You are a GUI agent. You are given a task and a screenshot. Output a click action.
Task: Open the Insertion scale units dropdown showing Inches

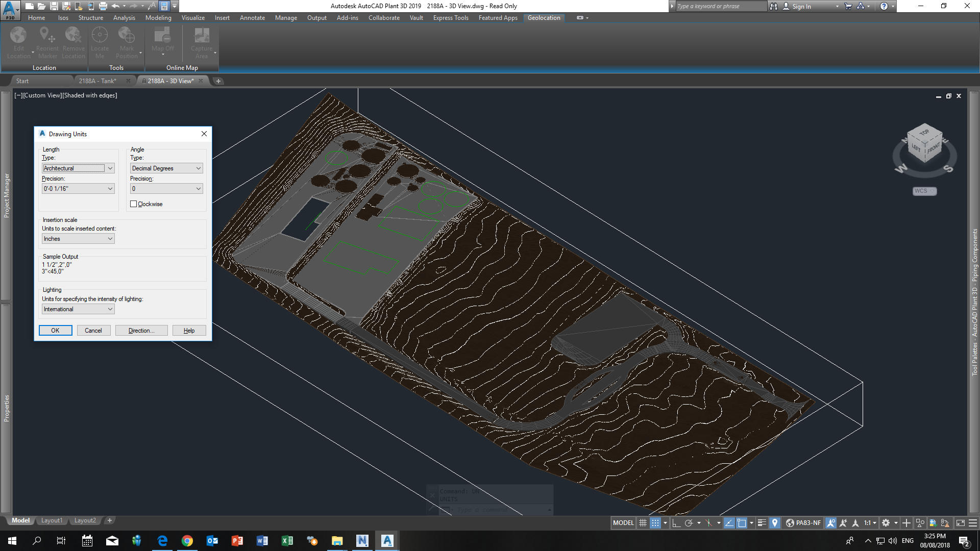tap(78, 239)
